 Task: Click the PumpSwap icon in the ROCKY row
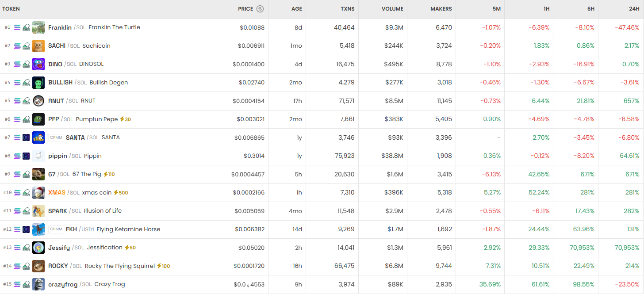click(x=26, y=266)
